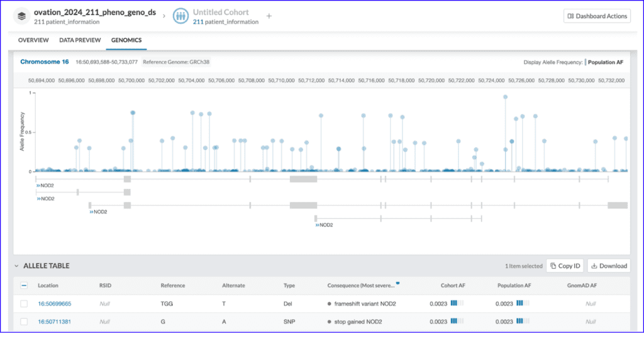Image resolution: width=644 pixels, height=358 pixels.
Task: Click the TGG reference cell
Action: tap(167, 304)
